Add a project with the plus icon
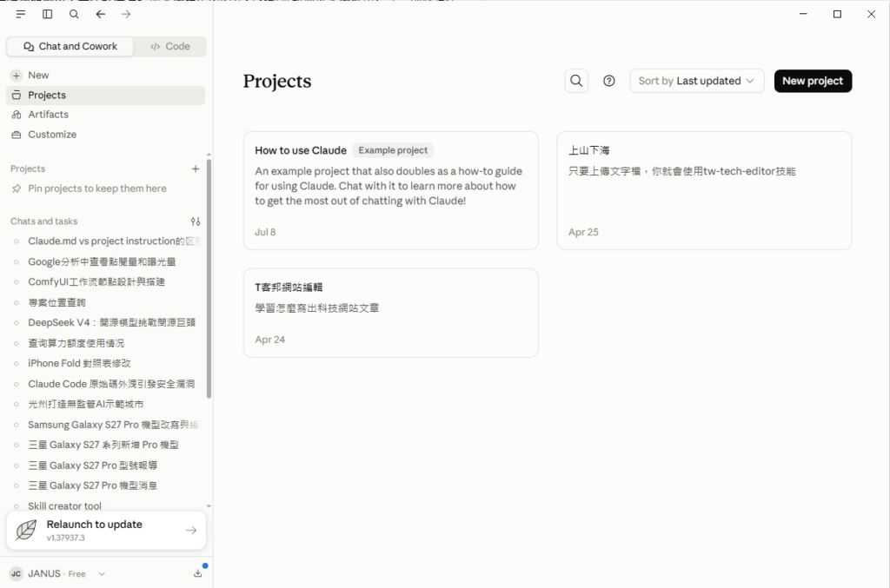The width and height of the screenshot is (890, 588). click(196, 168)
